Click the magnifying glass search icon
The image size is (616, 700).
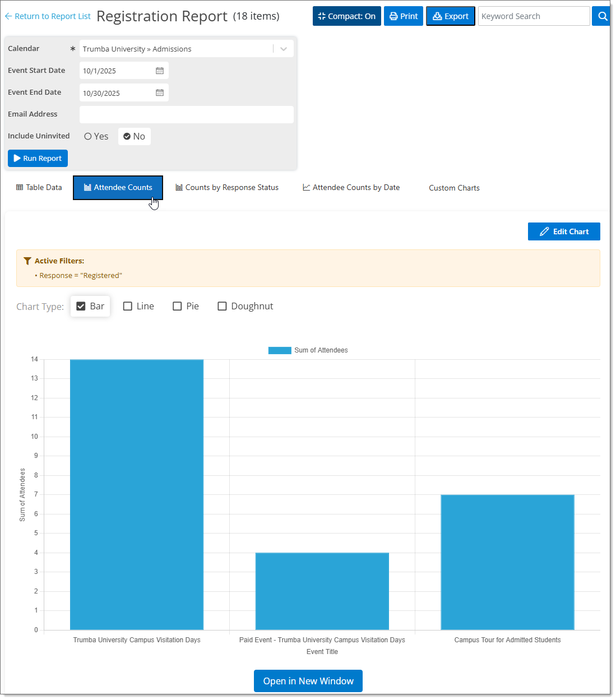pos(602,16)
